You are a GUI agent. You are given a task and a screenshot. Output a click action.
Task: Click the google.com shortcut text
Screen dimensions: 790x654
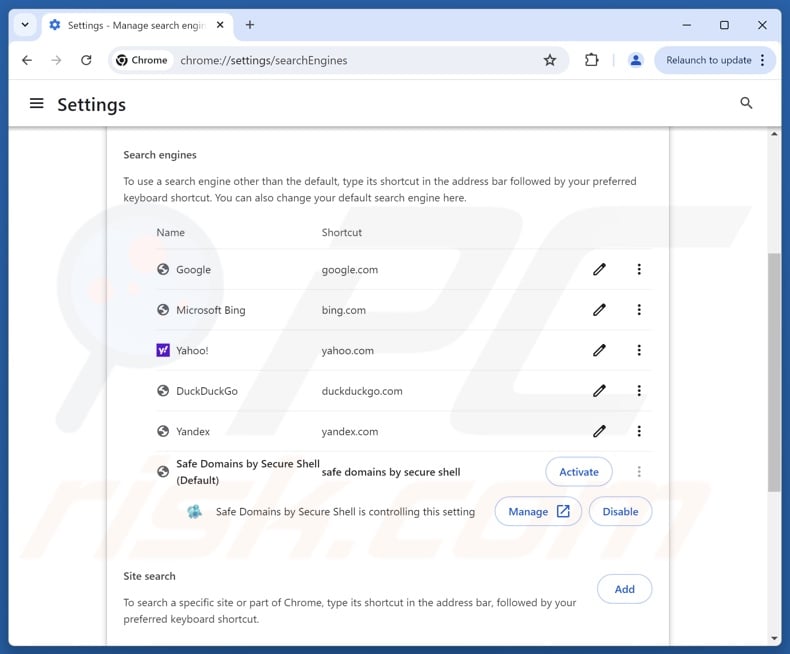(x=350, y=270)
